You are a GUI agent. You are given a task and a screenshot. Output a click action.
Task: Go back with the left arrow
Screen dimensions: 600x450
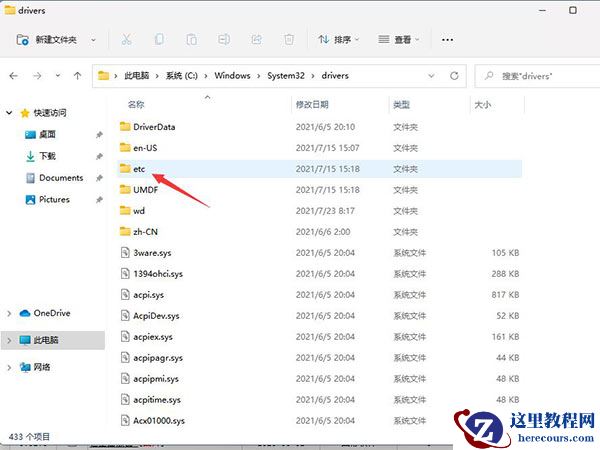[14, 76]
